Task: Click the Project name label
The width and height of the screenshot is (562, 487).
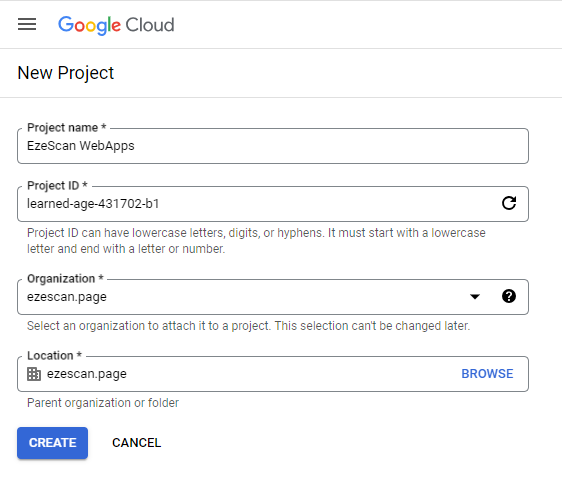Action: [x=67, y=128]
